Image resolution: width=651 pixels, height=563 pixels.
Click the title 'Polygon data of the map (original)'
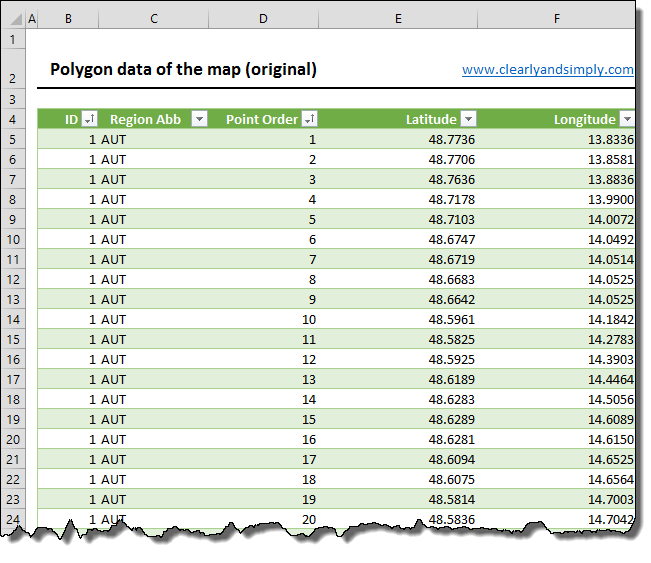(183, 69)
